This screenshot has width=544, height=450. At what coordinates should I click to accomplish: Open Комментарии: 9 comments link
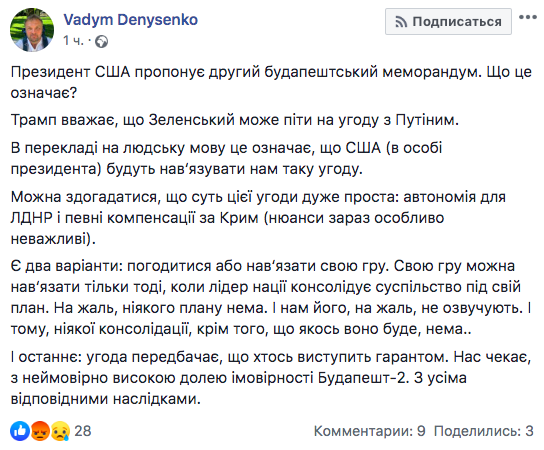369,431
